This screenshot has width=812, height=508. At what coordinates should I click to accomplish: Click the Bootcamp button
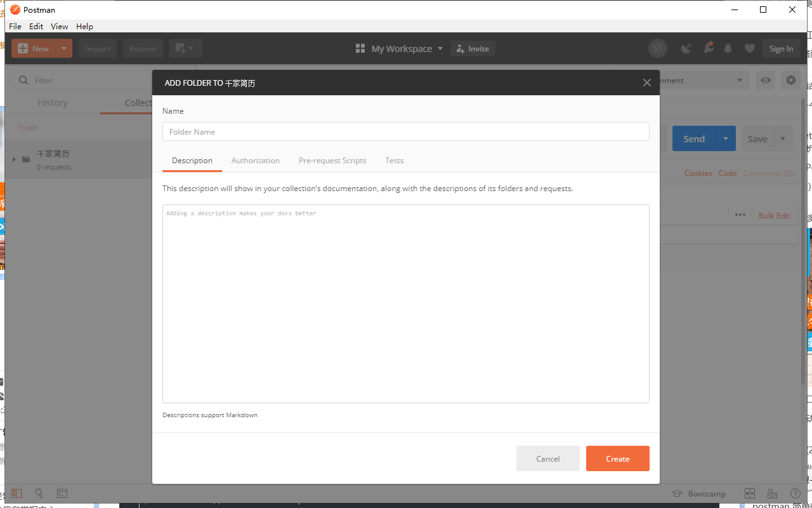[699, 493]
